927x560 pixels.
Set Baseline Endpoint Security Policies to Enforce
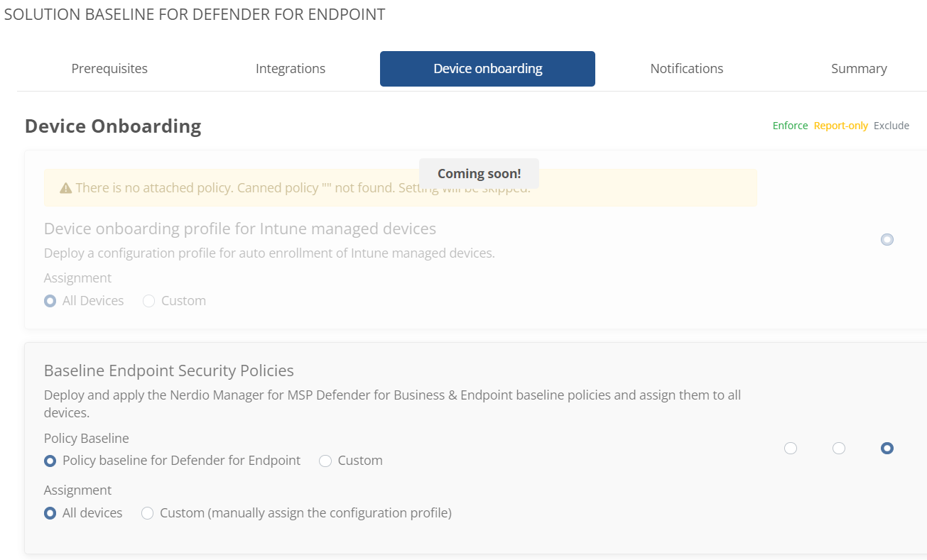[791, 448]
